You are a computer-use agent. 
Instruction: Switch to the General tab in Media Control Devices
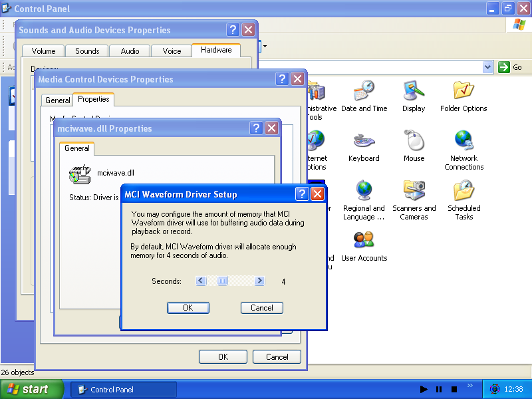57,100
